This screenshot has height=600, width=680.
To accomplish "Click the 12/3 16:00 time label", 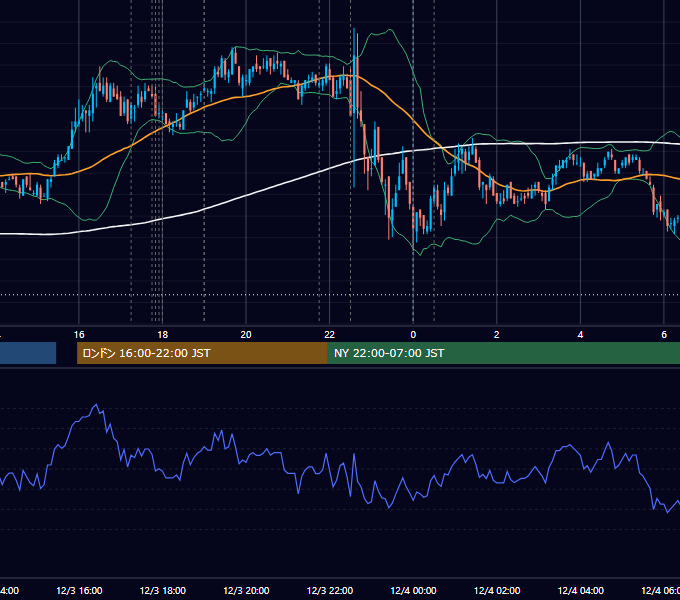I will pos(79,590).
